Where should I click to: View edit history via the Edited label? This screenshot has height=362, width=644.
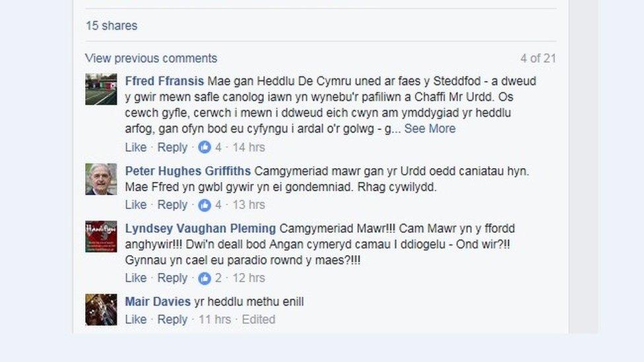259,319
